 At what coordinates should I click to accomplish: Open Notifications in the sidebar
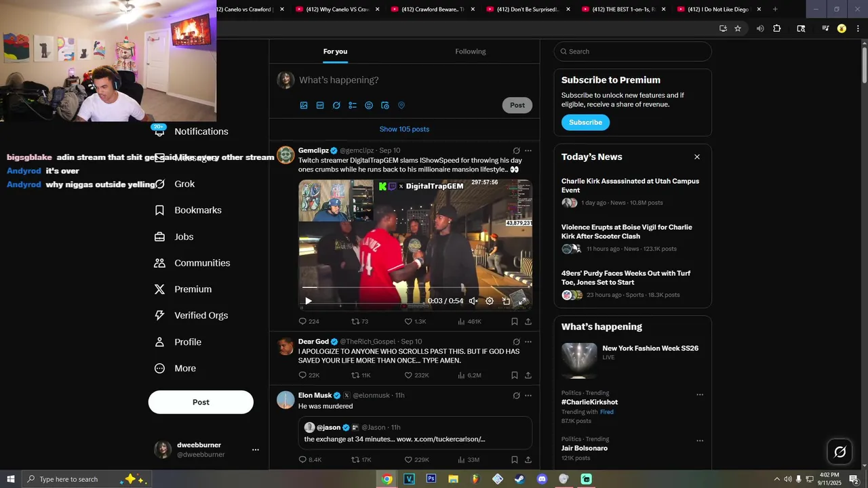(191, 131)
